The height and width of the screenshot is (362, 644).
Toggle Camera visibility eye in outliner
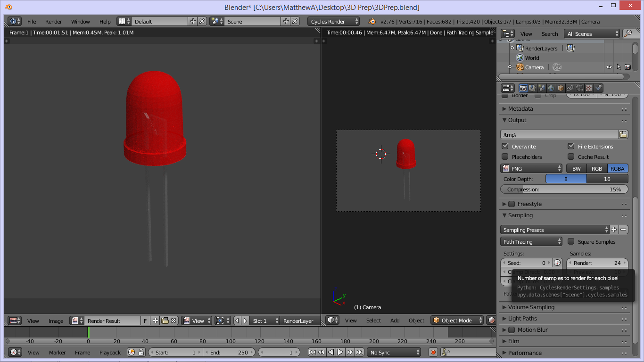tap(609, 67)
